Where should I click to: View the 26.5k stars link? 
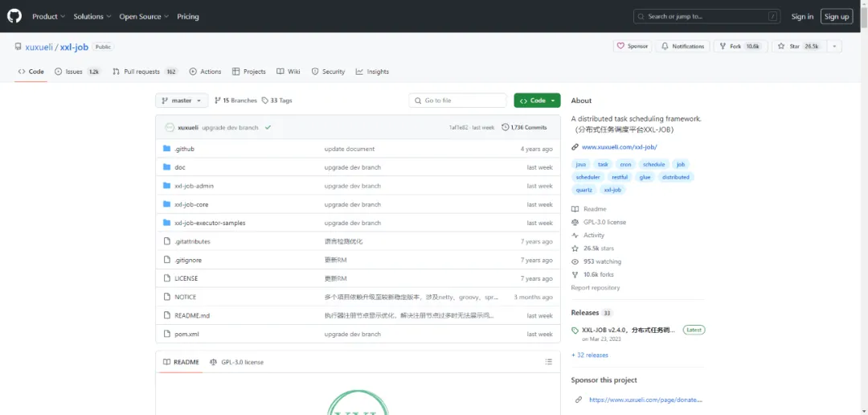593,249
